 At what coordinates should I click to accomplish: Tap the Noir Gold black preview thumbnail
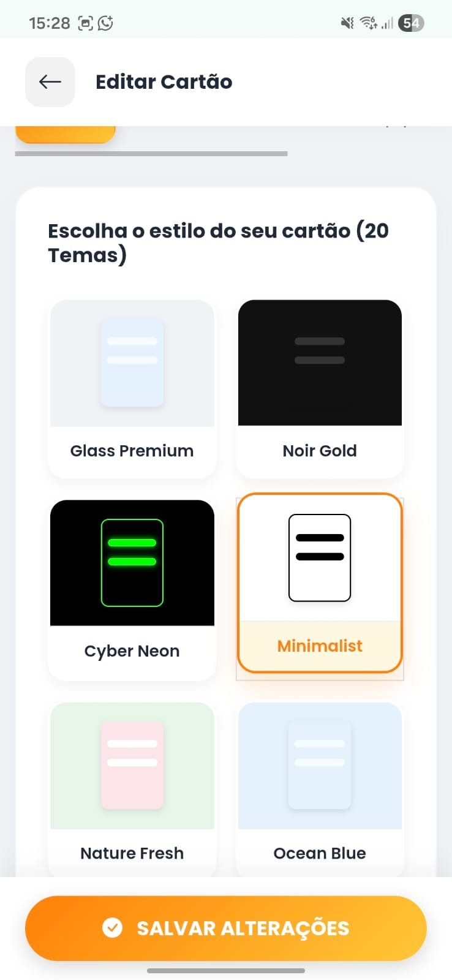(x=320, y=363)
